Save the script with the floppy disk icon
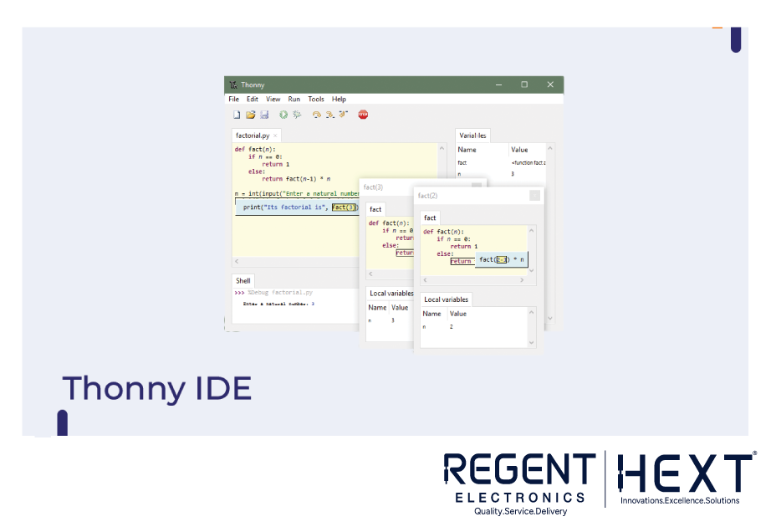 (264, 115)
